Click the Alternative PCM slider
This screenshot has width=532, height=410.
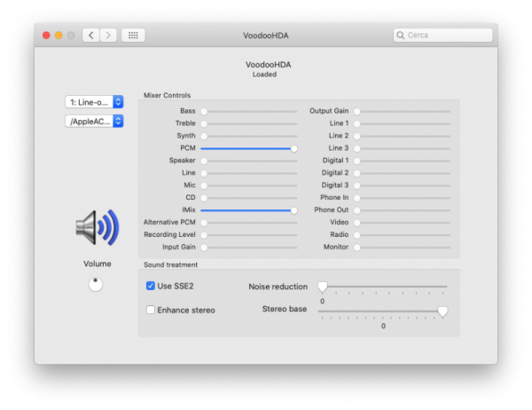tap(249, 223)
